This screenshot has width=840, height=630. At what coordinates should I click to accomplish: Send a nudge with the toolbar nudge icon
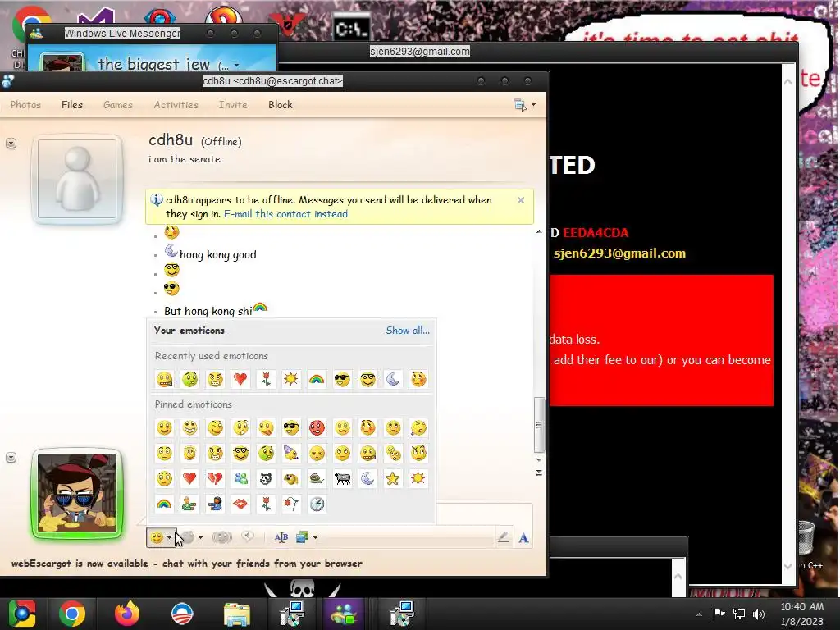pyautogui.click(x=221, y=537)
